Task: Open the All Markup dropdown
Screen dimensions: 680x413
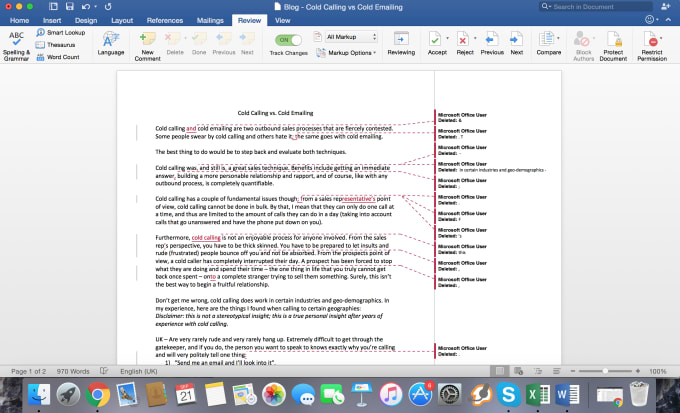Action: tap(352, 37)
